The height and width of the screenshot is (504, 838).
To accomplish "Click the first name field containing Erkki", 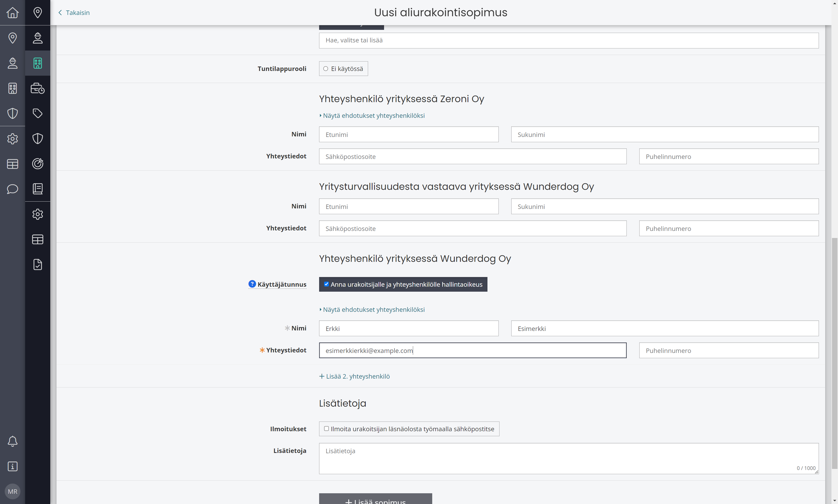I will pyautogui.click(x=409, y=328).
